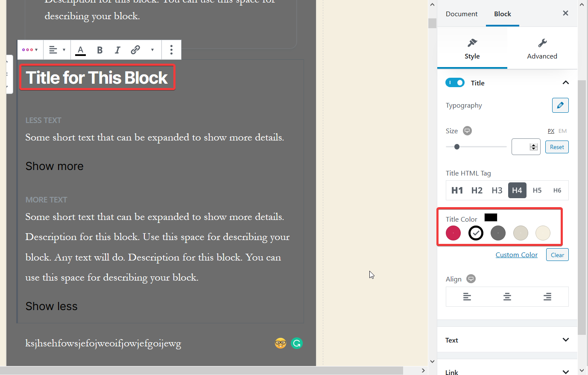Click the Grammarly icon in paragraph

[x=297, y=343]
